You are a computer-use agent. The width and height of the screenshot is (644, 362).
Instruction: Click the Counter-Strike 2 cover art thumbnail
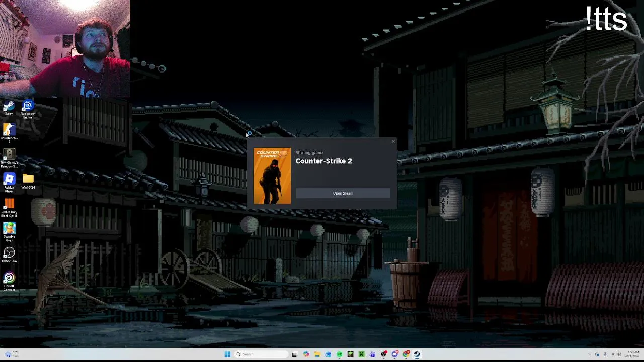pos(272,176)
